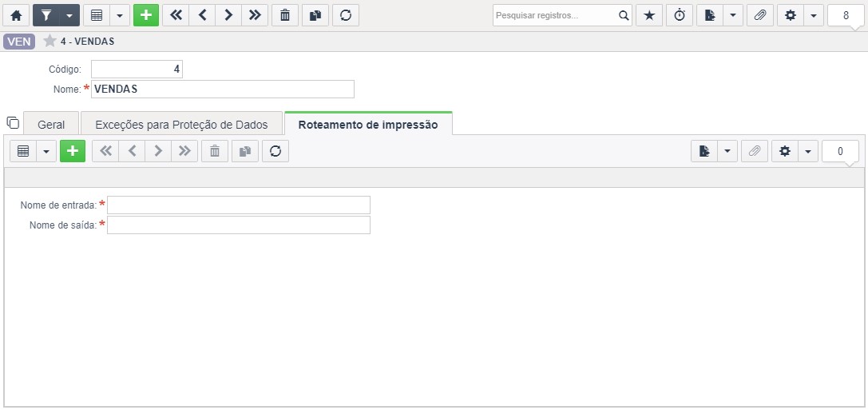Image resolution: width=868 pixels, height=410 pixels.
Task: Click the copy tabs icon left of Geral
Action: 13,122
